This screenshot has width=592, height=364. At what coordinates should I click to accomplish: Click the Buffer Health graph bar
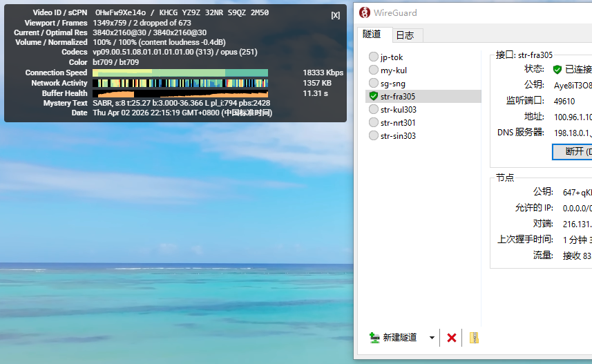pos(180,93)
